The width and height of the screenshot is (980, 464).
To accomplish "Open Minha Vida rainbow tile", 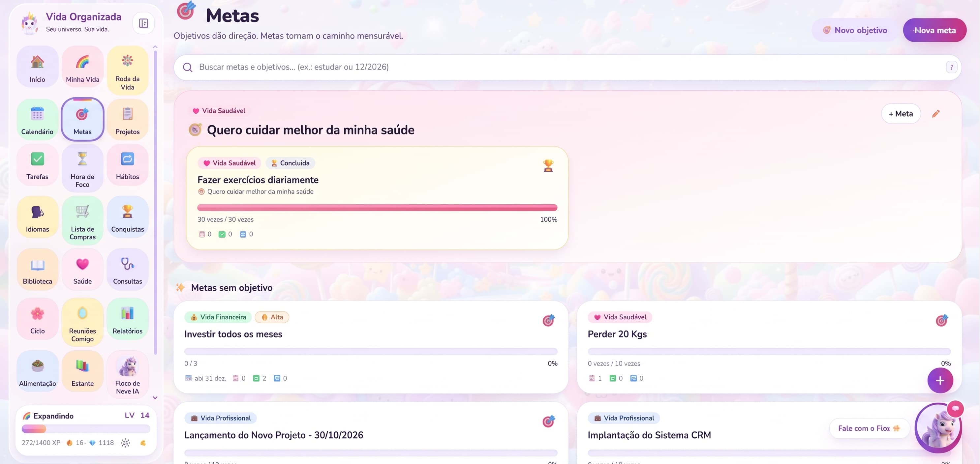I will coord(82,67).
